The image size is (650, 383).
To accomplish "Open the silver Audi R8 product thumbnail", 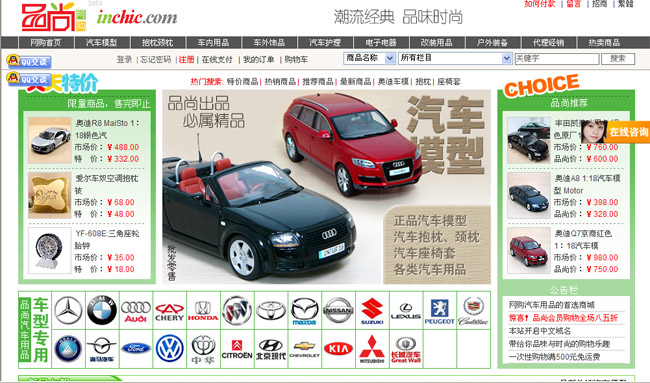I will [x=50, y=140].
